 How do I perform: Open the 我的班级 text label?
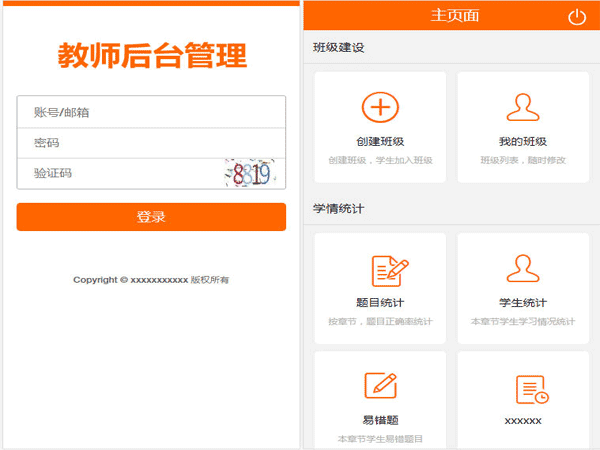pos(523,142)
